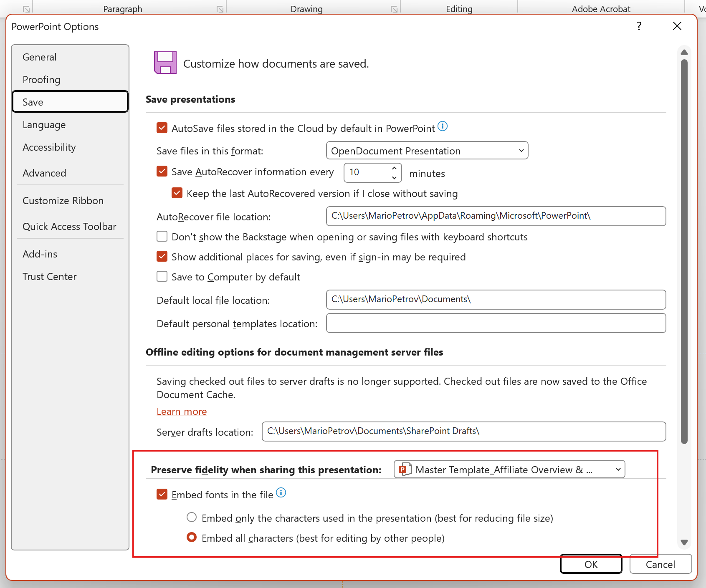This screenshot has height=588, width=706.
Task: Click the Paragraph group dialog launcher
Action: click(x=220, y=9)
